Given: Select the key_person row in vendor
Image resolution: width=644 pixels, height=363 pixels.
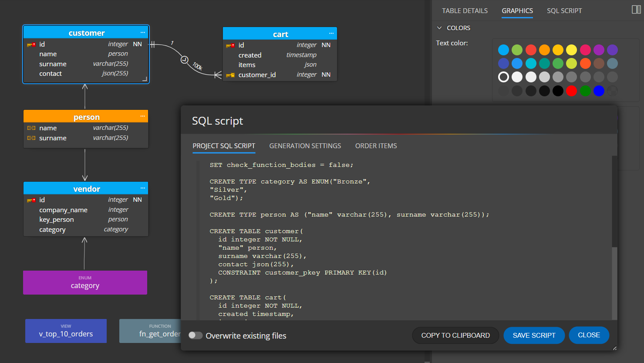Looking at the screenshot, I should click(x=86, y=220).
